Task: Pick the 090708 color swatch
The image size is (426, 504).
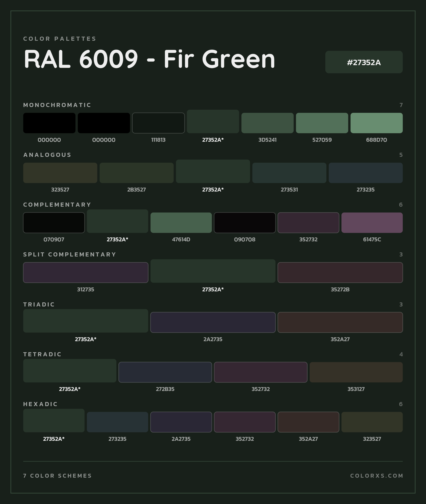Action: coord(245,223)
